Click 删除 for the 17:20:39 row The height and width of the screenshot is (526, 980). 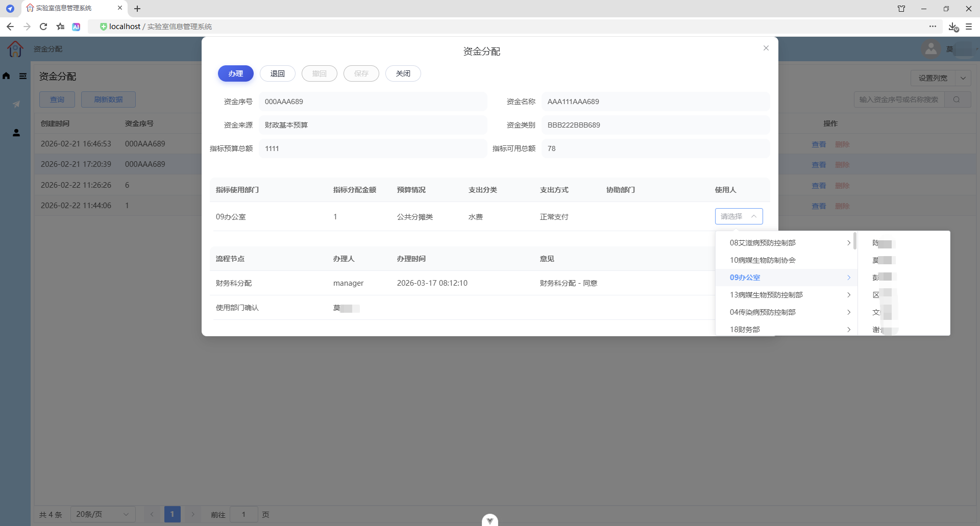pyautogui.click(x=842, y=165)
